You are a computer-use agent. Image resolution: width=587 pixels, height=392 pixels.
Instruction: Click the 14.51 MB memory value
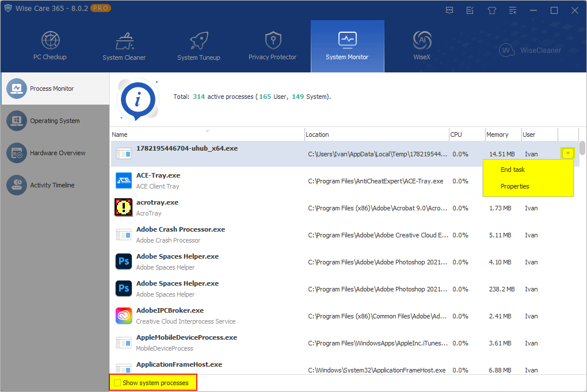(502, 154)
